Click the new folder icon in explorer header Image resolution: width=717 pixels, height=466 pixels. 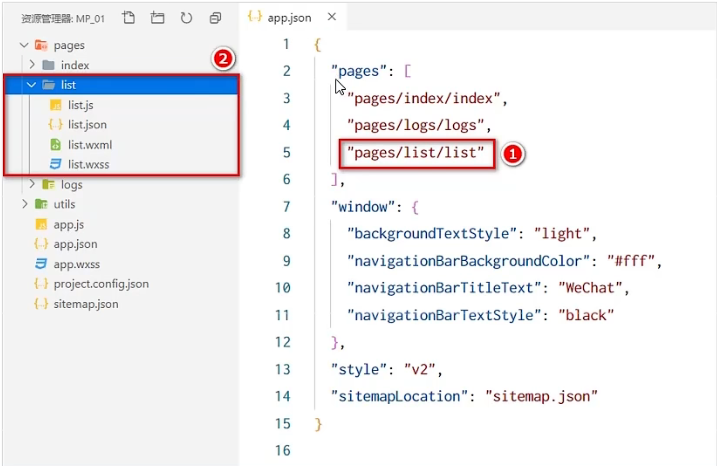click(157, 18)
